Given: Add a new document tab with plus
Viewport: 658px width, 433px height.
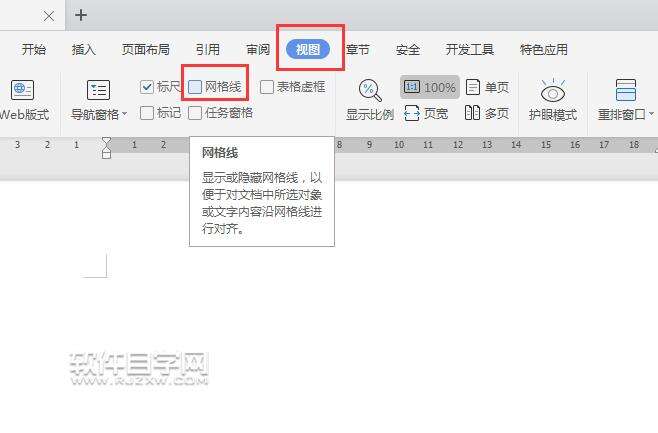Looking at the screenshot, I should coord(81,16).
